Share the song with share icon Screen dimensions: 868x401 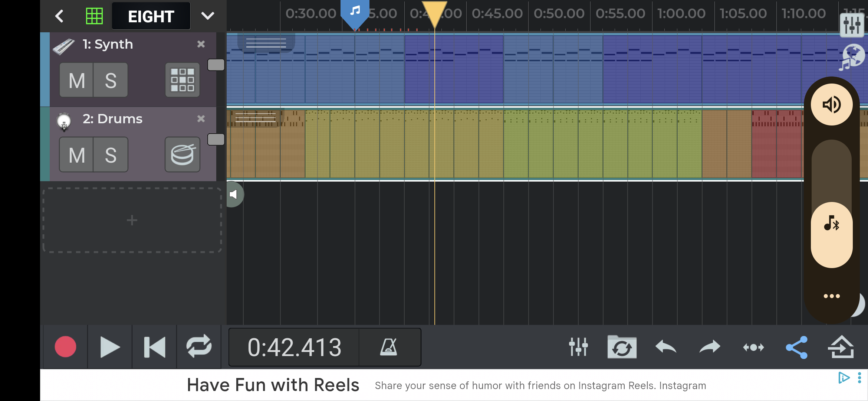(797, 347)
